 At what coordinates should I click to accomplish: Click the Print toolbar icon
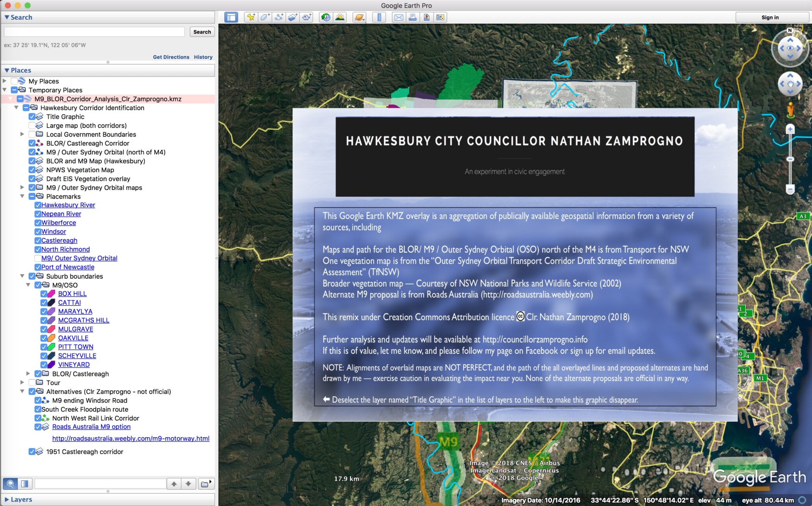coord(413,17)
